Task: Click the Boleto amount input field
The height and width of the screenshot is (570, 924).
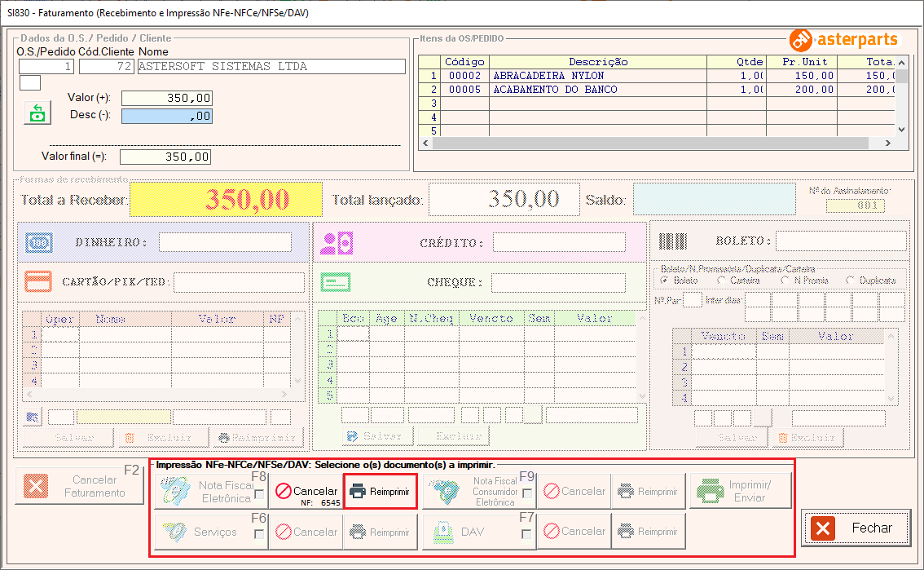Action: pos(842,241)
